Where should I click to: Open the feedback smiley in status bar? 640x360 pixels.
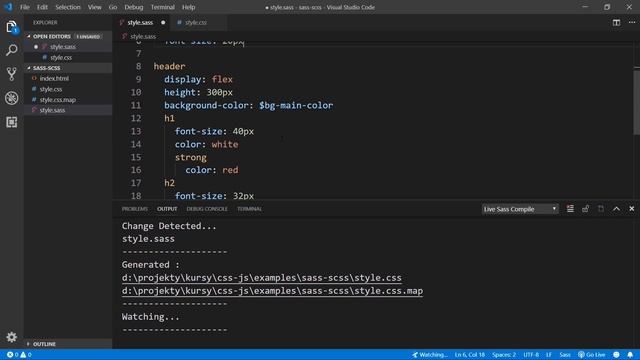click(616, 355)
